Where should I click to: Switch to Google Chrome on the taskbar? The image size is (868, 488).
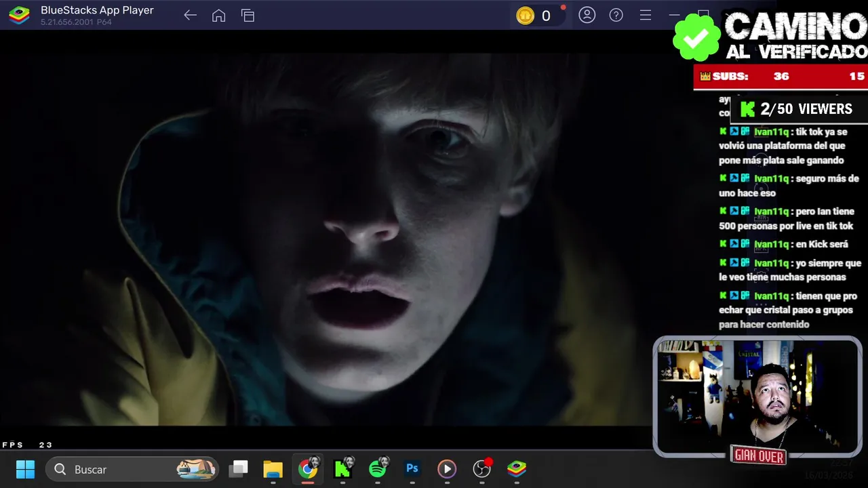pyautogui.click(x=308, y=469)
